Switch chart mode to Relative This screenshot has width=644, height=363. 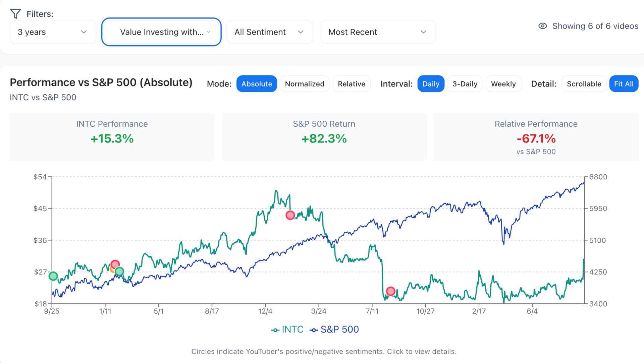(351, 84)
